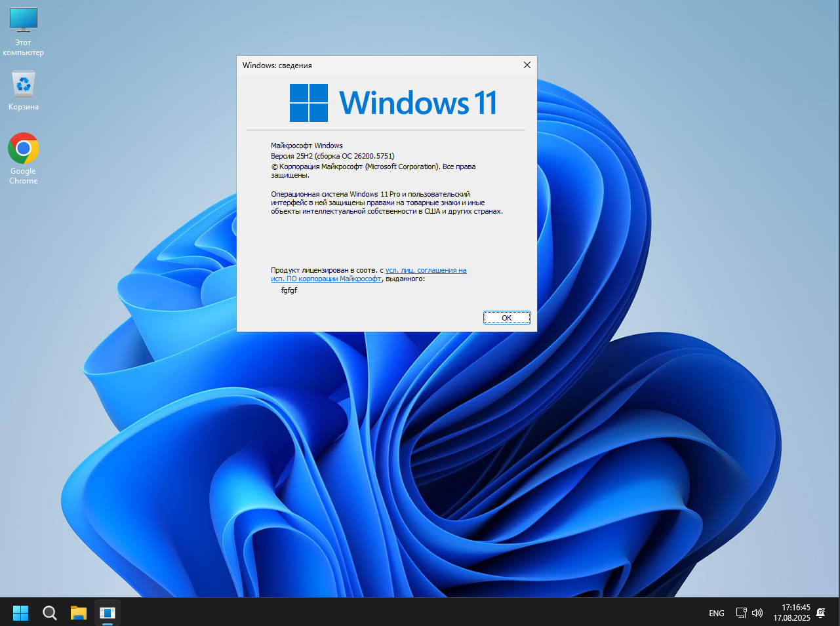Image resolution: width=840 pixels, height=626 pixels.
Task: Open the volume speaker tray icon
Action: (x=757, y=613)
